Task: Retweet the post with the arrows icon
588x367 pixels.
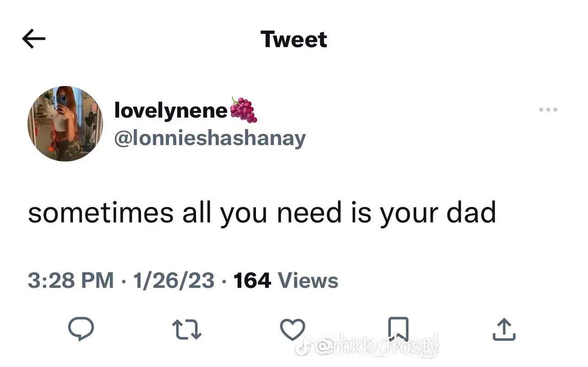Action: (x=187, y=329)
